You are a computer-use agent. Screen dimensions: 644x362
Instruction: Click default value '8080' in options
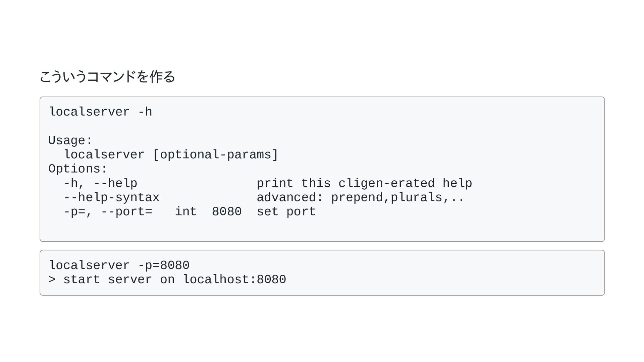227,212
